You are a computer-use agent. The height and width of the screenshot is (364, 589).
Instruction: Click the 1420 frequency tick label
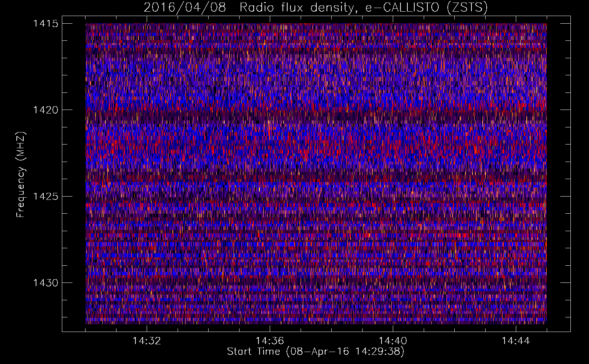[46, 110]
